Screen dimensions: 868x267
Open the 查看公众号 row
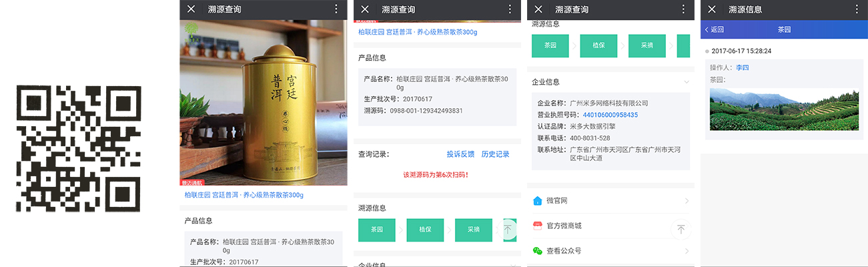point(610,251)
